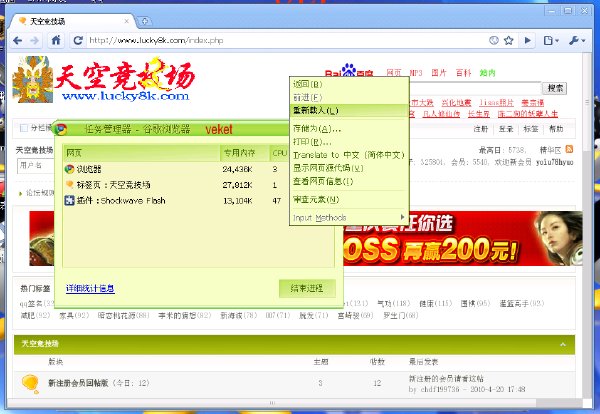Click the 宫崎骏 hot tag
This screenshot has width=600, height=414.
355,316
